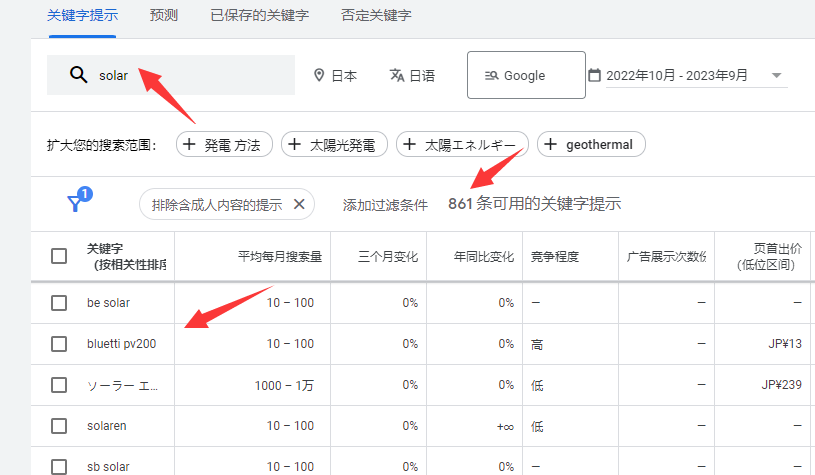This screenshot has width=815, height=475.
Task: Check the box for be solar
Action: 59,302
